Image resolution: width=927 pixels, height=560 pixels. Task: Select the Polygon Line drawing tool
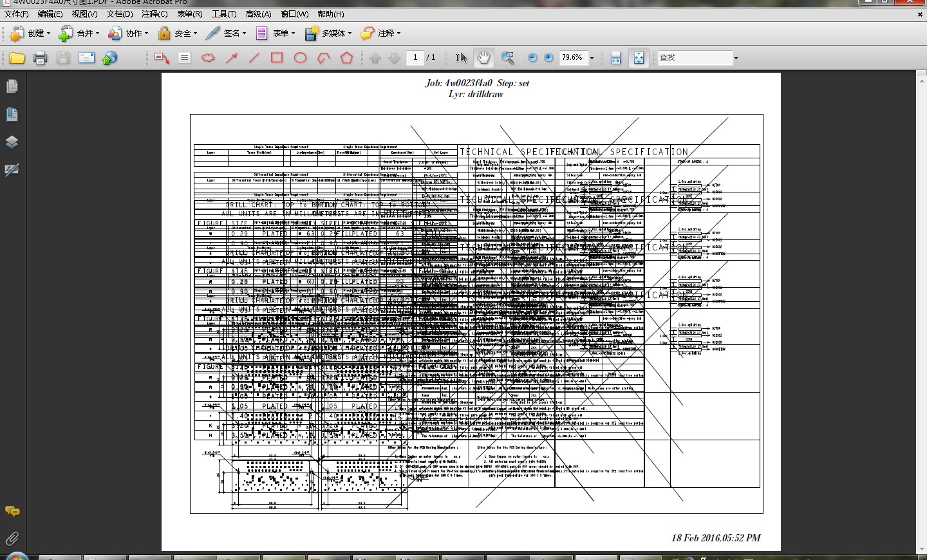[x=323, y=58]
